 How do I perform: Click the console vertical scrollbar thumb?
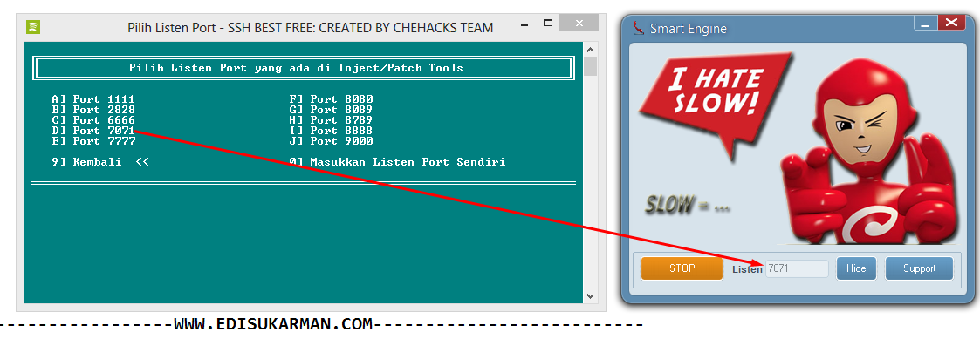tap(591, 66)
